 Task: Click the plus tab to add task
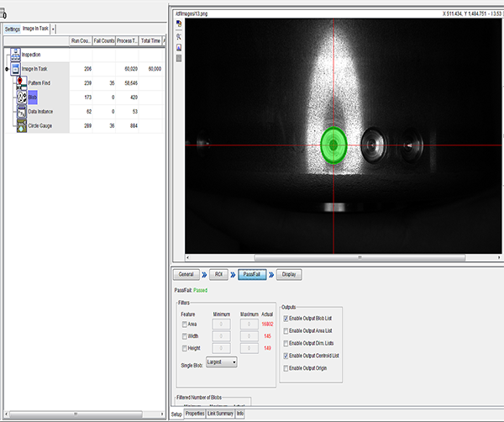pos(55,29)
